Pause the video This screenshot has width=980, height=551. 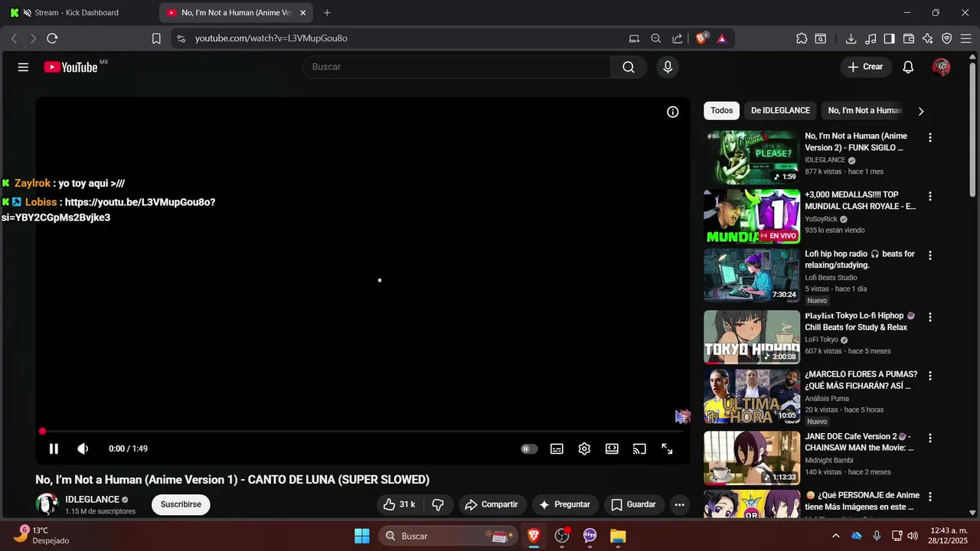54,449
